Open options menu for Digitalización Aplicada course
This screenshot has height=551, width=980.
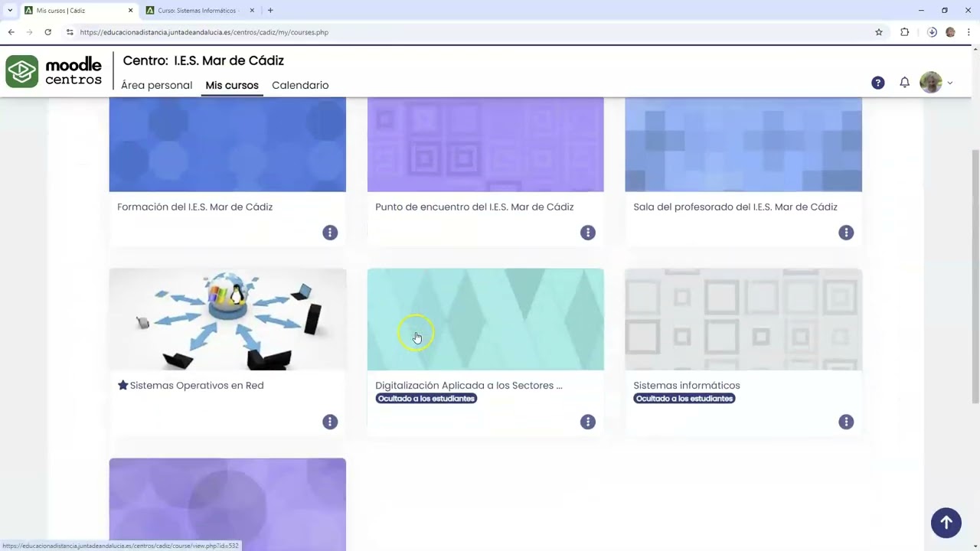click(x=588, y=422)
